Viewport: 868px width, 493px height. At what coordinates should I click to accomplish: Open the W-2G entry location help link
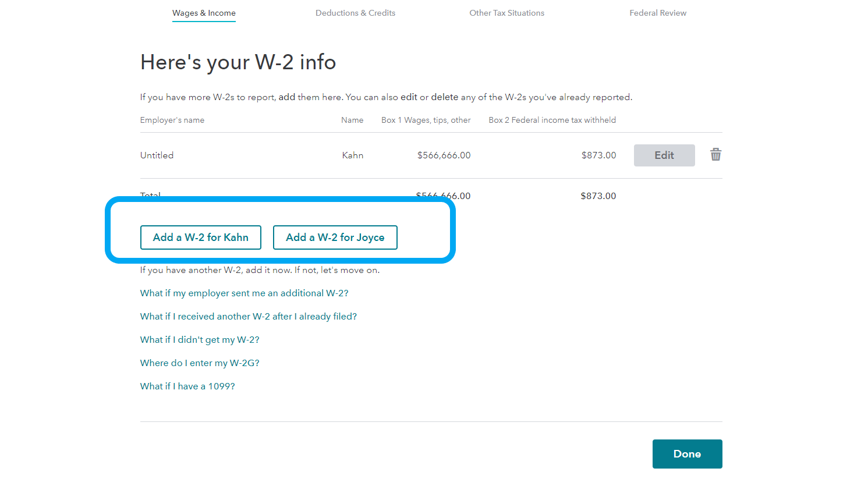point(200,363)
